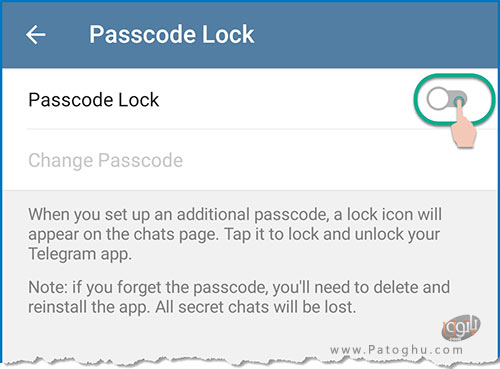This screenshot has height=369, width=500.
Task: Tap the back arrow in header
Action: pos(36,35)
